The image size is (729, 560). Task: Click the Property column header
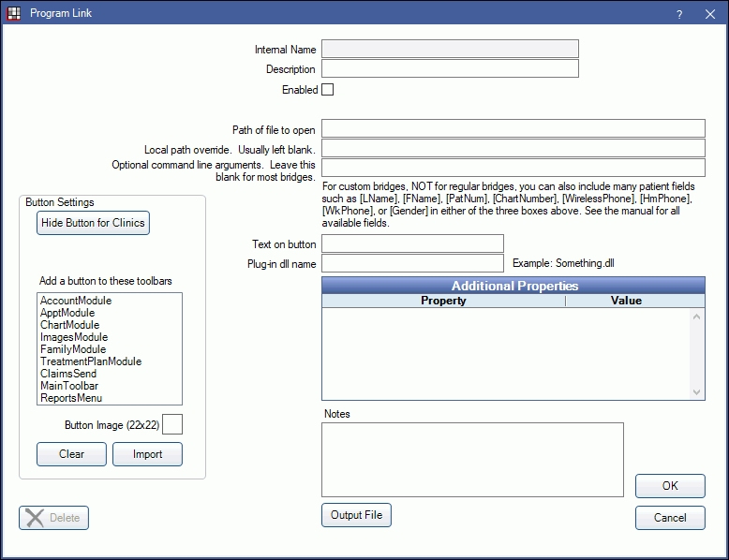point(443,301)
